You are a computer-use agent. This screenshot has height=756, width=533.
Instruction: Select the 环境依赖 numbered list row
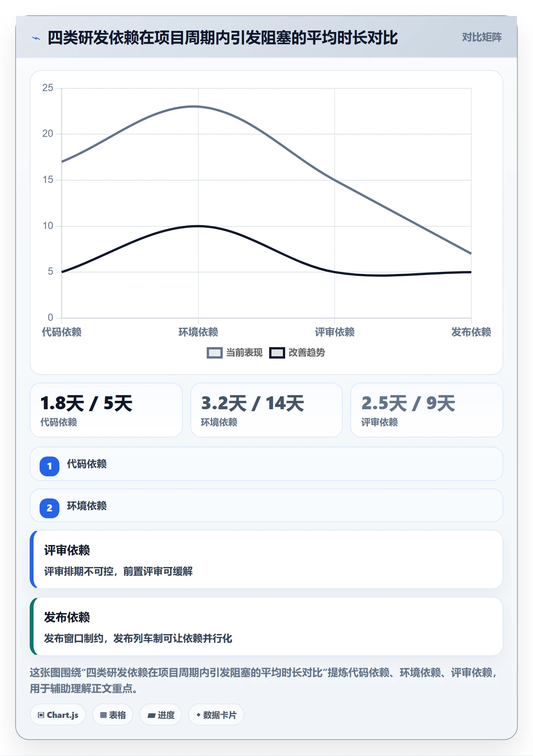[266, 506]
